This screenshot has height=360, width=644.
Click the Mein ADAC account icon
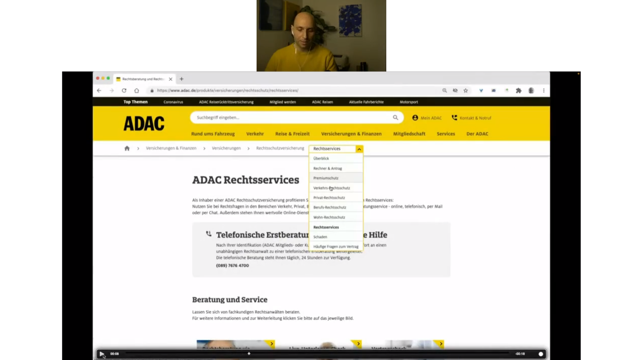[x=415, y=117]
